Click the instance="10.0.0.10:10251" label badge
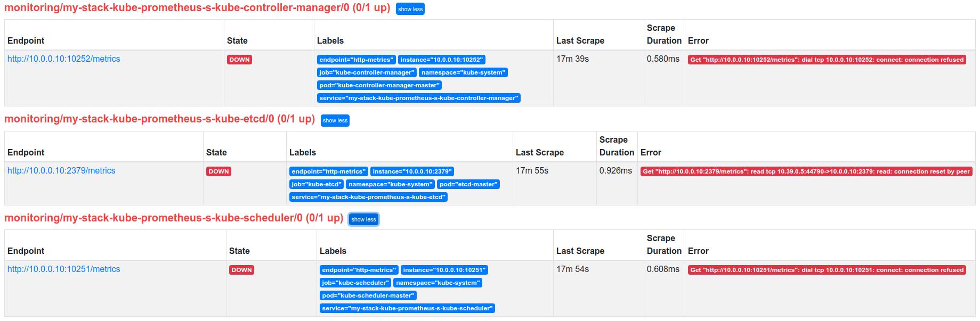This screenshot has width=980, height=321. click(444, 270)
